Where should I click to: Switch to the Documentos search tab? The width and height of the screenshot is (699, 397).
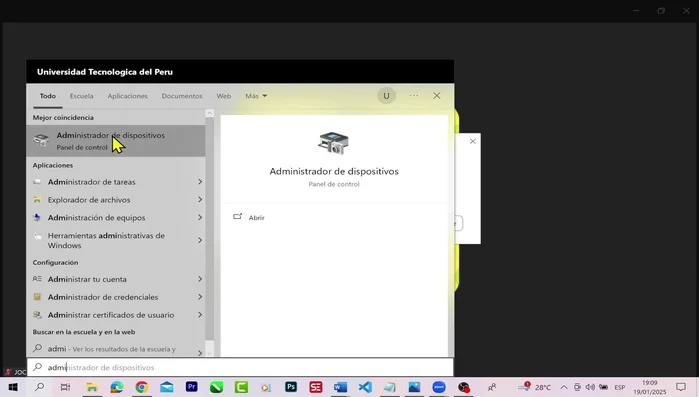[182, 96]
